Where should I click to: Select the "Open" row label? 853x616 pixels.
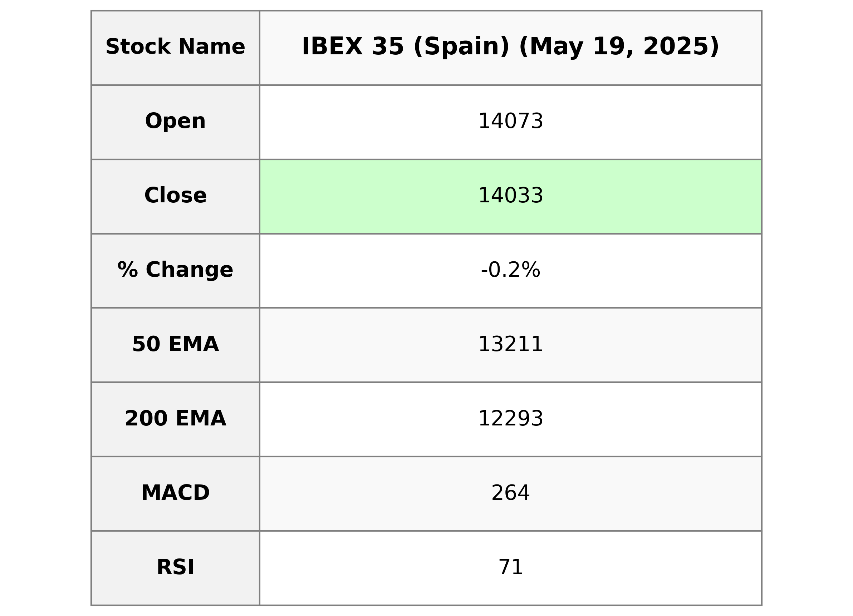(x=175, y=122)
